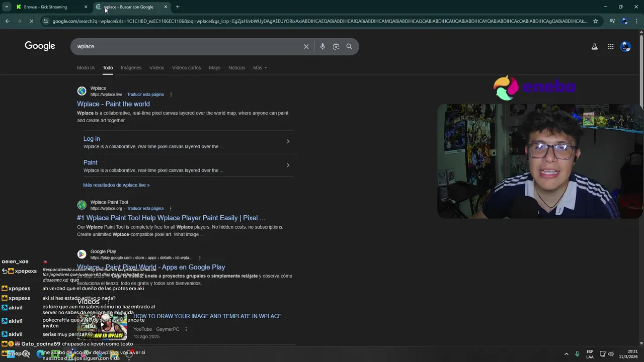644x362 pixels.
Task: Open the Google apps grid
Action: click(610, 46)
